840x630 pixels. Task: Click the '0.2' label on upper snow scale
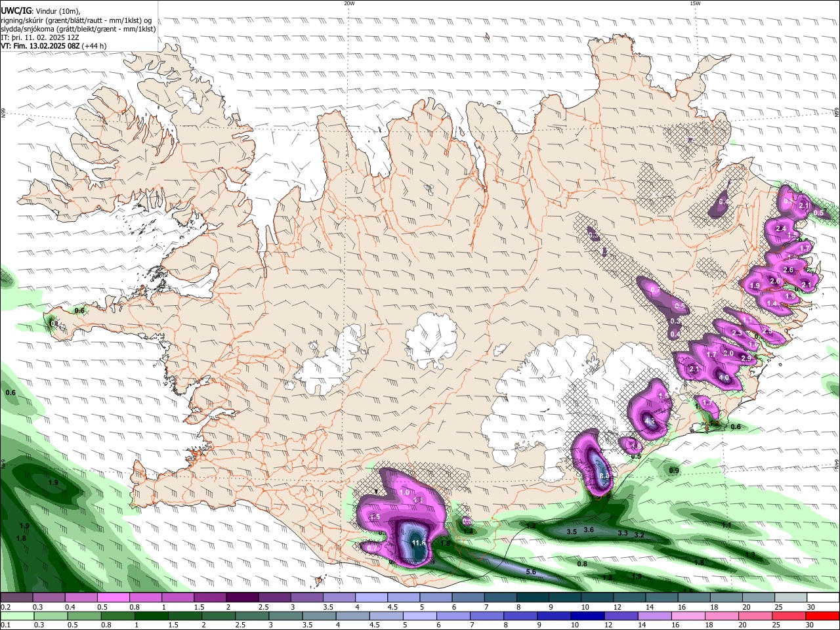5,607
